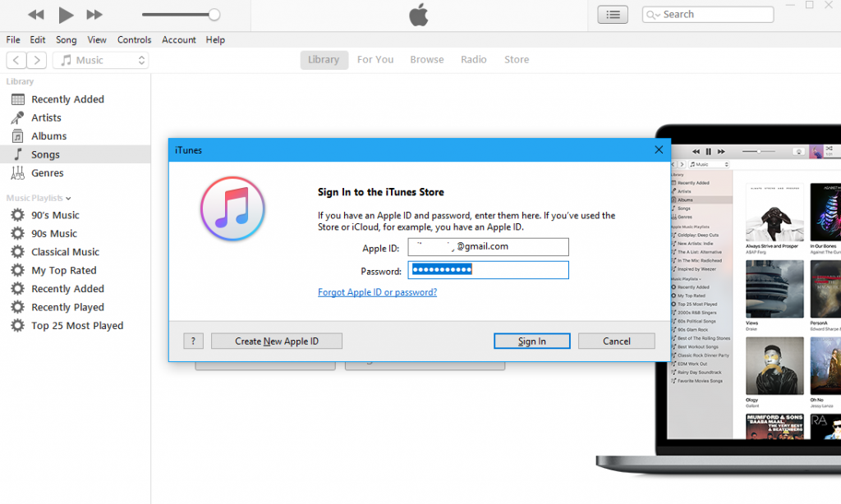Screen dimensions: 841x504
Task: Click the Songs note icon
Action: [x=18, y=154]
